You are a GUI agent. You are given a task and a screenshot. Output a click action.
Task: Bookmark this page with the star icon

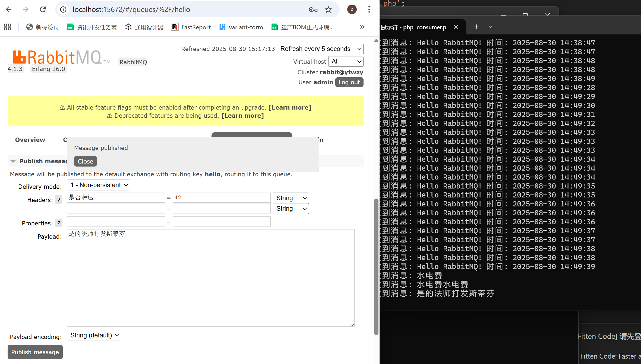coord(329,10)
